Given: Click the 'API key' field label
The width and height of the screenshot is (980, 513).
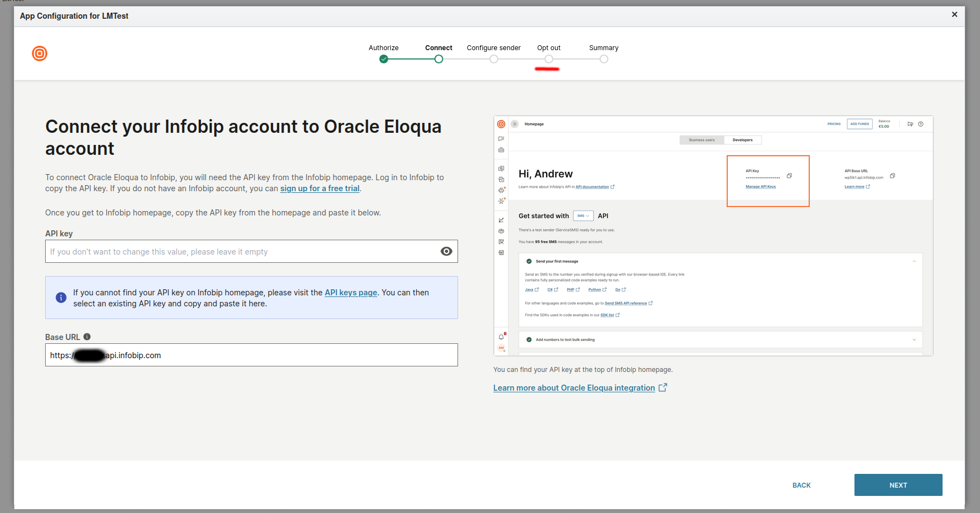Looking at the screenshot, I should pyautogui.click(x=59, y=234).
